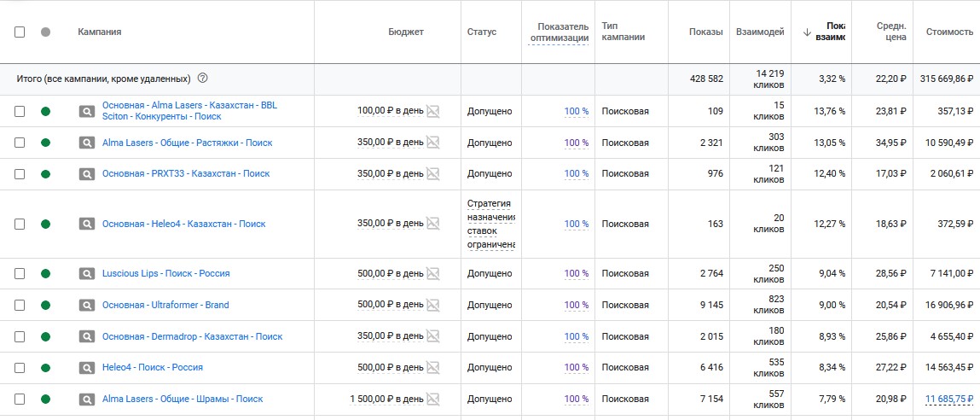Click the grey status circle in the table header
The image size is (980, 420).
(x=45, y=32)
